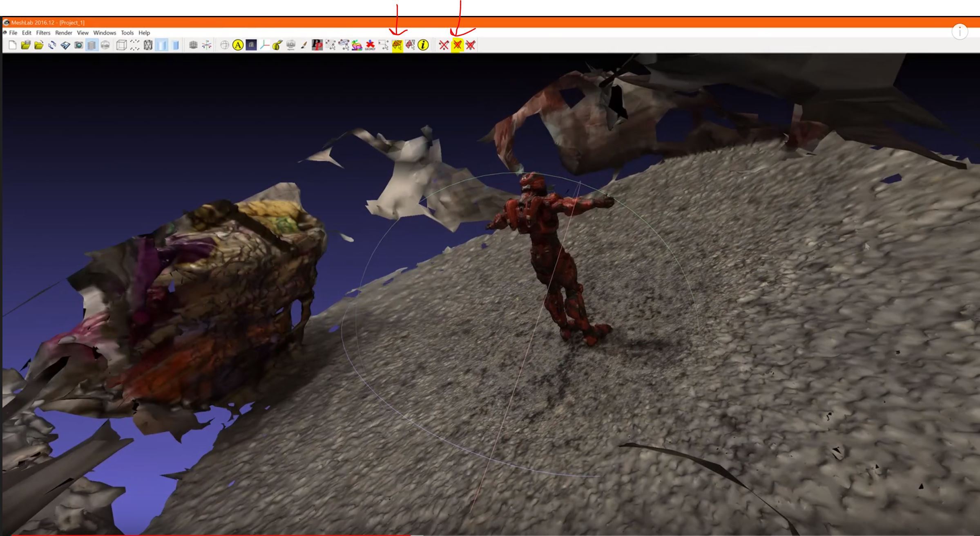Click the grey camera alignment icon

tap(291, 45)
